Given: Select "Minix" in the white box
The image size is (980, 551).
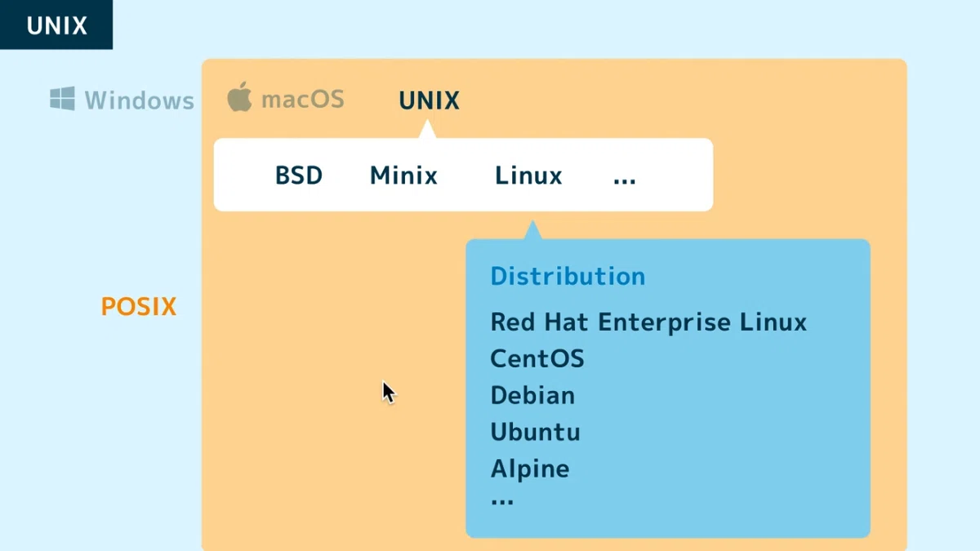Looking at the screenshot, I should 403,176.
